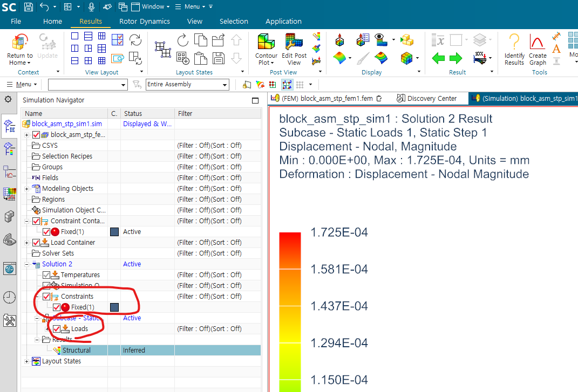The height and width of the screenshot is (392, 578).
Task: Toggle the Loads checkbox in the subcase
Action: pos(57,329)
